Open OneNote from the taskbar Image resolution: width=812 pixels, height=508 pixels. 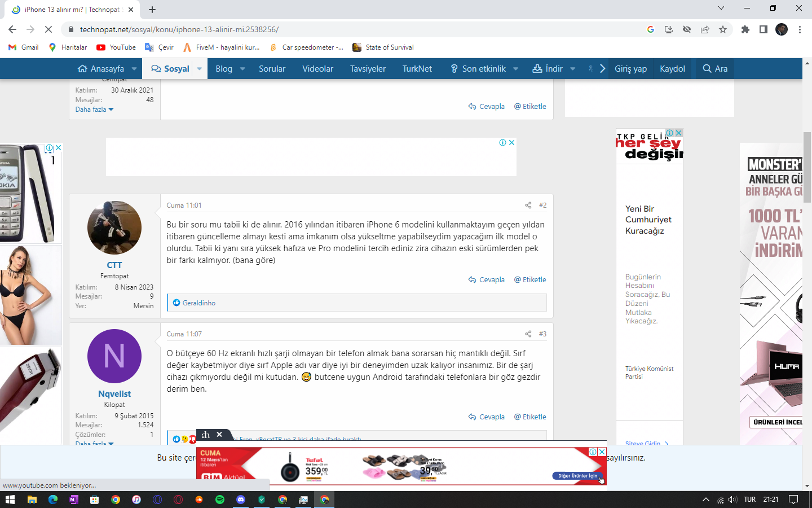coord(74,500)
